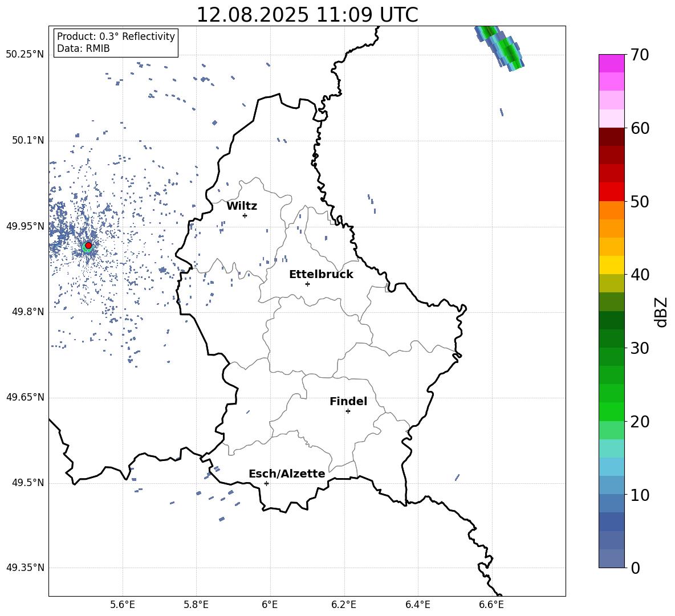Click the 30 colorbar tick label
The height and width of the screenshot is (616, 675).
pyautogui.click(x=640, y=348)
